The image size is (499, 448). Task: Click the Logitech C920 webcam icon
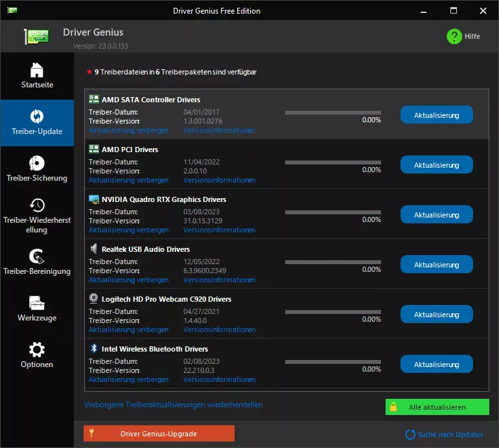(93, 298)
